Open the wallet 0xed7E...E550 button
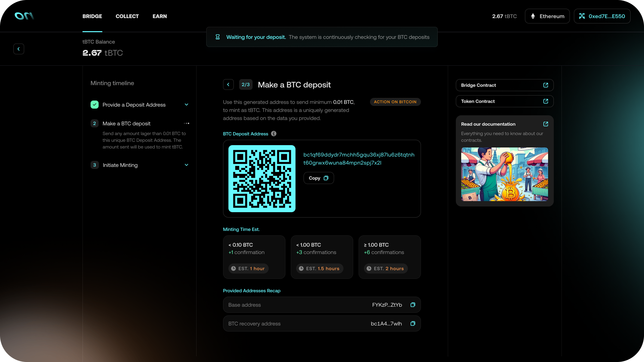Viewport: 644px width, 362px height. (602, 16)
